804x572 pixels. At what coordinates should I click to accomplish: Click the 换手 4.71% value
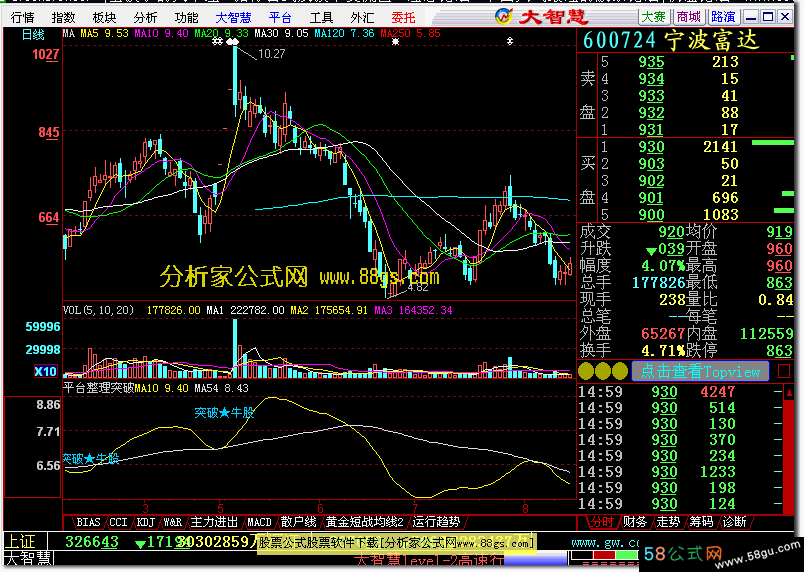[x=664, y=351]
